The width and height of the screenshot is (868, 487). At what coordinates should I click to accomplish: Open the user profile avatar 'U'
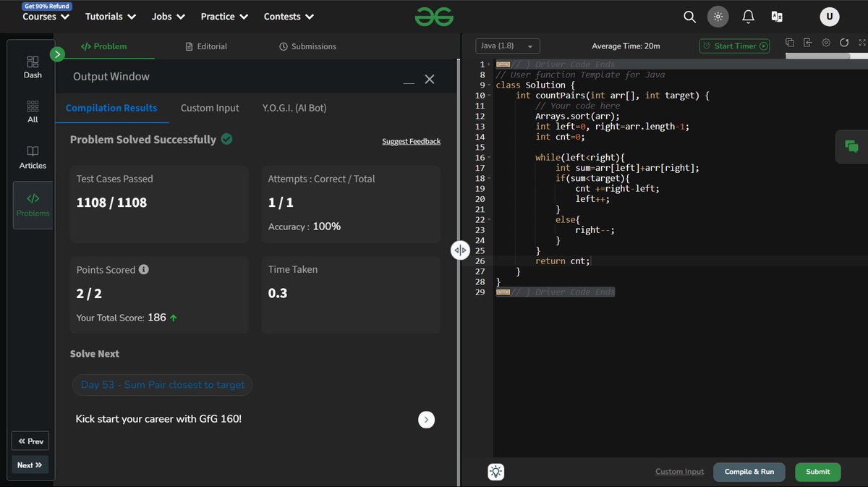click(829, 17)
